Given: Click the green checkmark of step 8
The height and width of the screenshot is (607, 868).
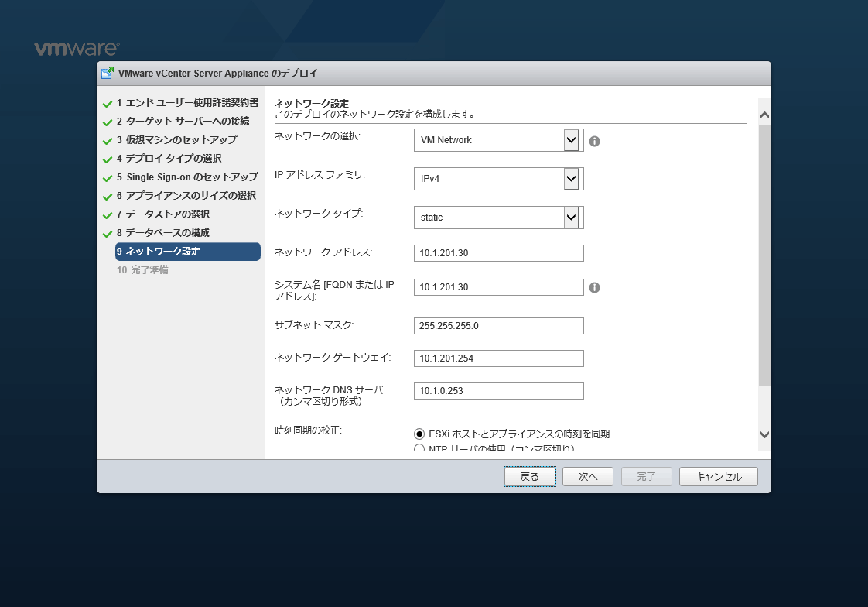Looking at the screenshot, I should [108, 234].
